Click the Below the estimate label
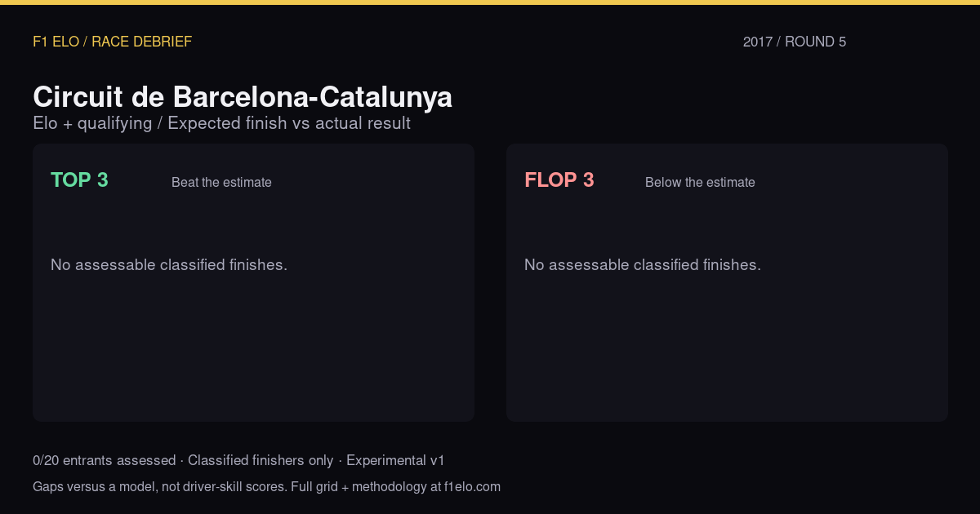The width and height of the screenshot is (980, 514). click(x=700, y=183)
